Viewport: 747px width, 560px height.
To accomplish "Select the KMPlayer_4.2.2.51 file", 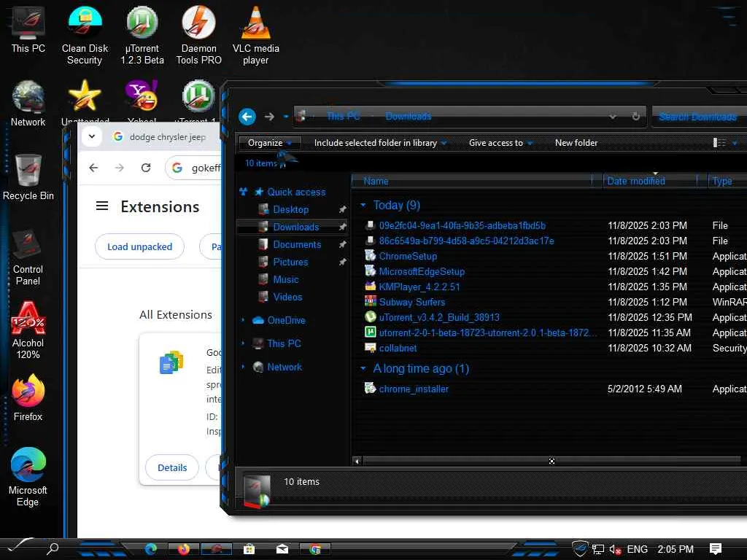I will pos(419,287).
